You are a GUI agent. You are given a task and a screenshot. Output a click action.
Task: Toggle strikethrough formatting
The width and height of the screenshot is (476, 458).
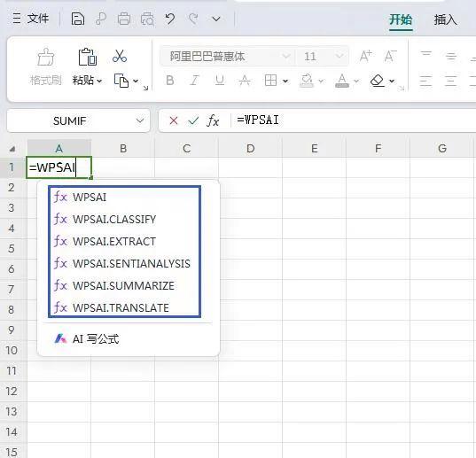[x=245, y=81]
